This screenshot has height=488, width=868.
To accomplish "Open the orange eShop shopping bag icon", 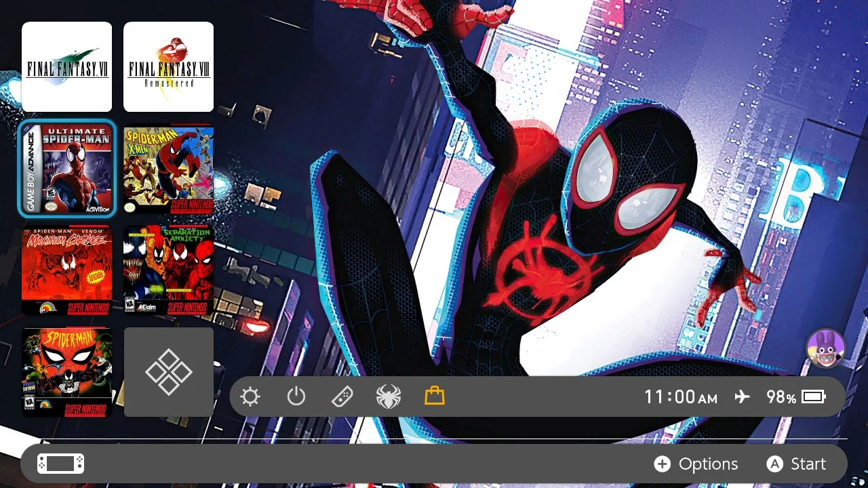I will 435,395.
